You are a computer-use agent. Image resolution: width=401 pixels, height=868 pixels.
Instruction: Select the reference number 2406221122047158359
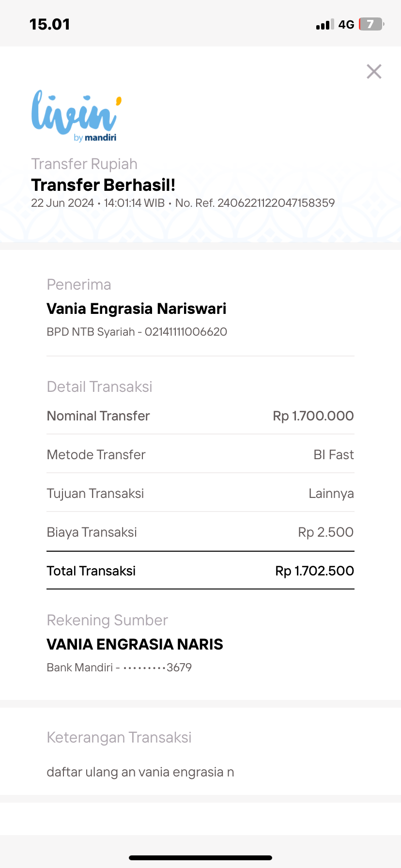(x=276, y=203)
